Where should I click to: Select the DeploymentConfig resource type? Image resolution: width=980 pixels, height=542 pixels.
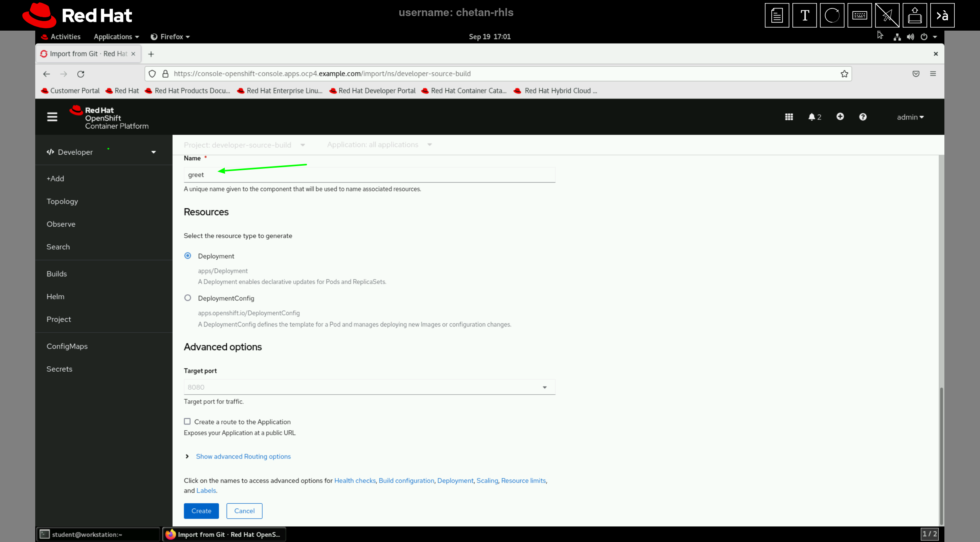pyautogui.click(x=188, y=298)
